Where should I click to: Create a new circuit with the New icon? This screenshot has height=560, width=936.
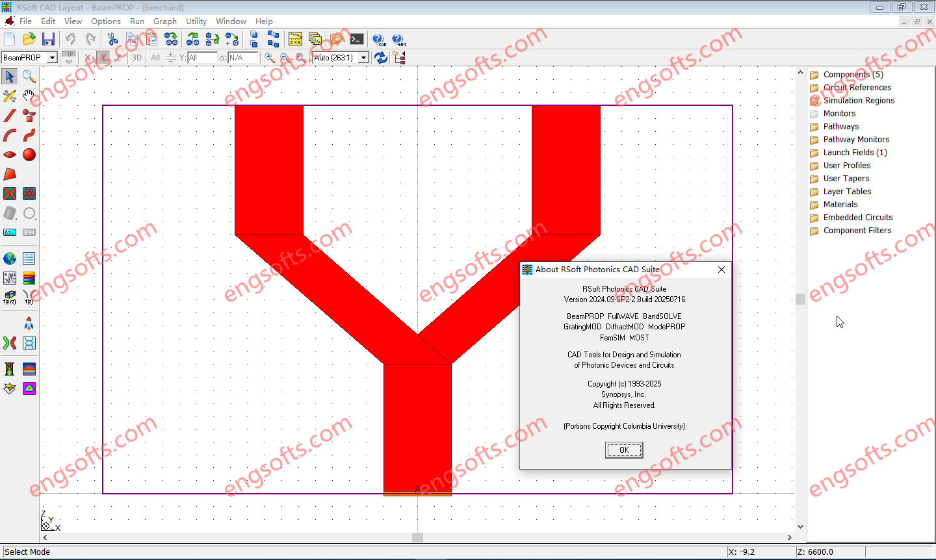coord(10,39)
